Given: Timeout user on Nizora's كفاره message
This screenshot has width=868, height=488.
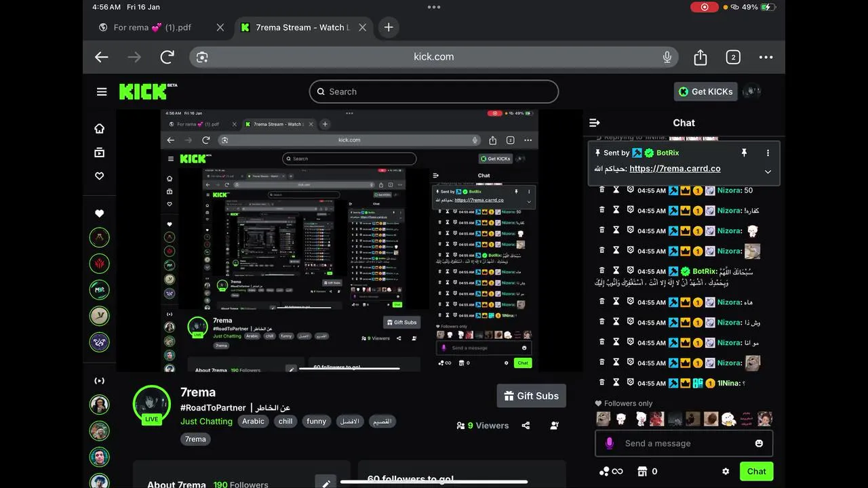Looking at the screenshot, I should 616,211.
